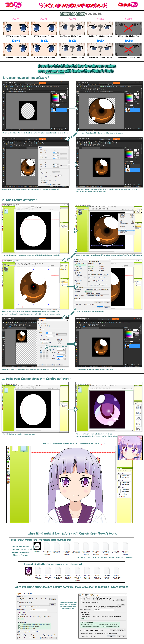Click the upper Browse button for 3D data file

point(53,599)
